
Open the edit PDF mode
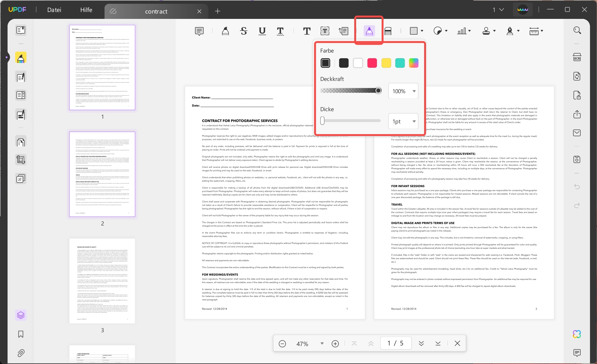point(21,77)
